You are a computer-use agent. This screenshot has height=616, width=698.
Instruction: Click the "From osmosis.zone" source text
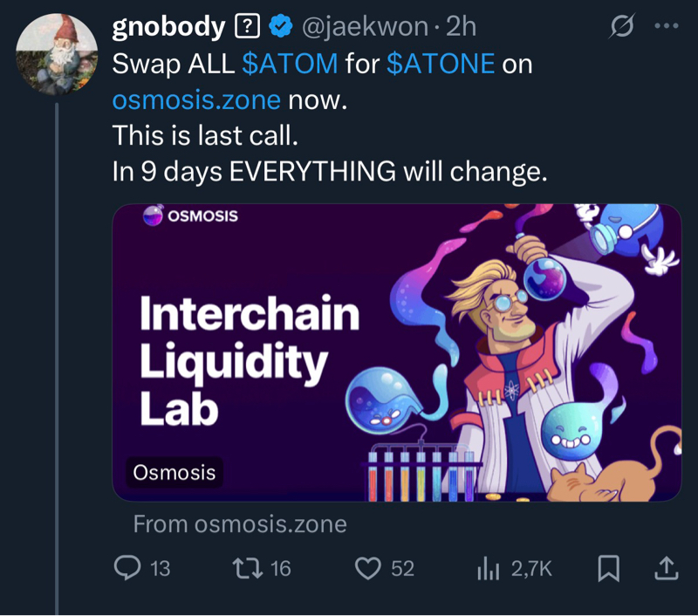[240, 524]
